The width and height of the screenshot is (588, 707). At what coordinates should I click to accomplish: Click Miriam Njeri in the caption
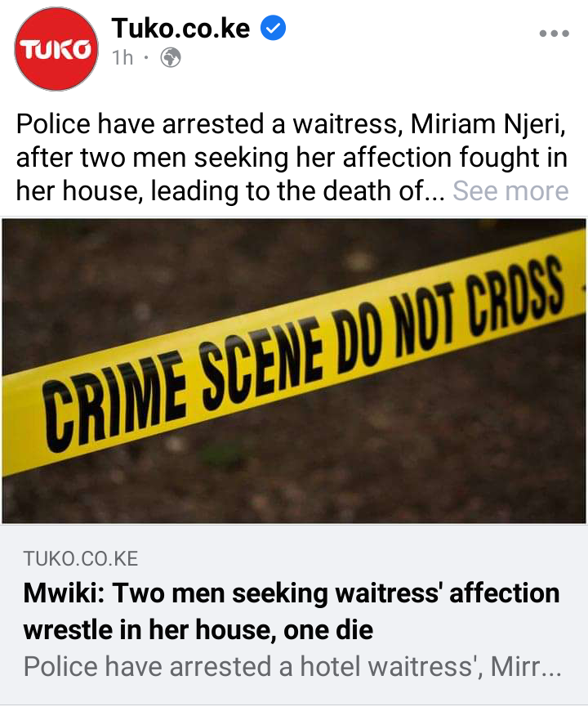point(488,124)
